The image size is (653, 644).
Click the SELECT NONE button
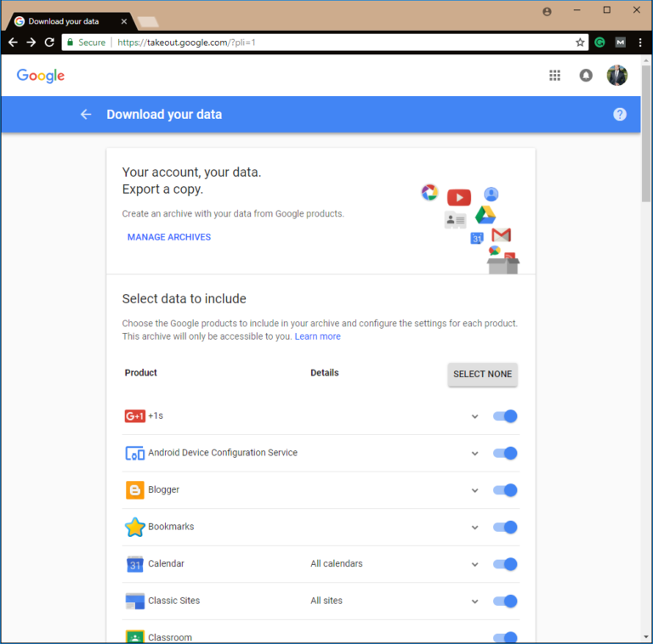(x=482, y=374)
